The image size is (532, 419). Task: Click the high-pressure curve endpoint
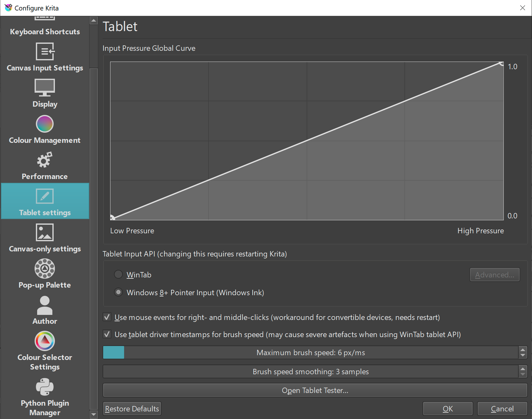click(x=502, y=63)
